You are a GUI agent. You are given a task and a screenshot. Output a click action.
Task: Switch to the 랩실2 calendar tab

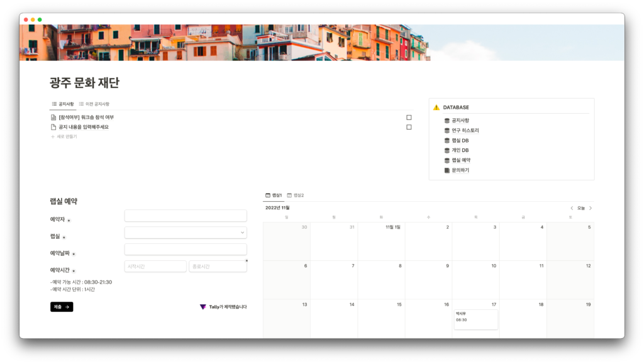pyautogui.click(x=295, y=196)
